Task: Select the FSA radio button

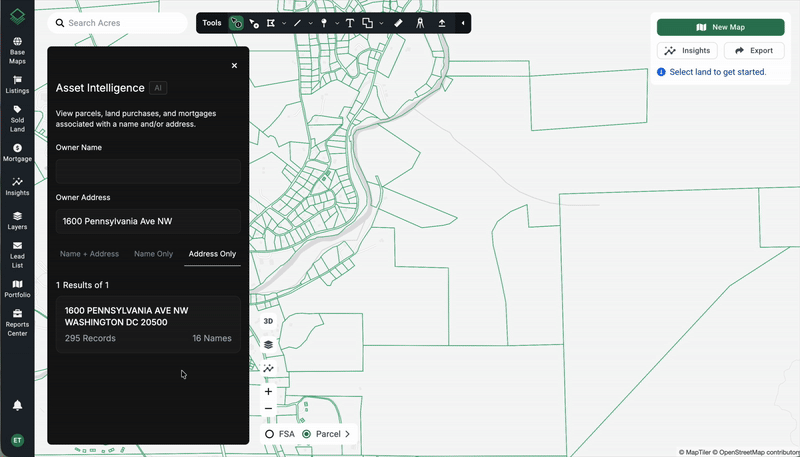Action: (270, 434)
